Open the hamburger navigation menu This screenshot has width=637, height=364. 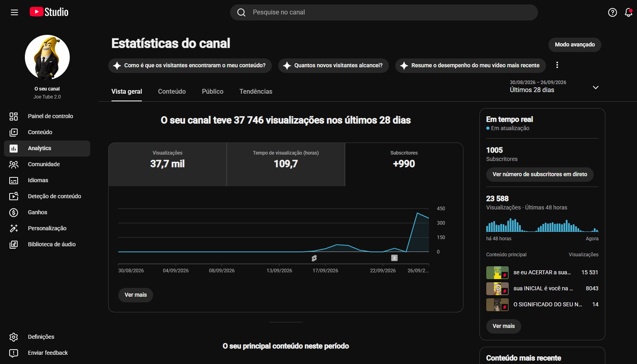14,12
